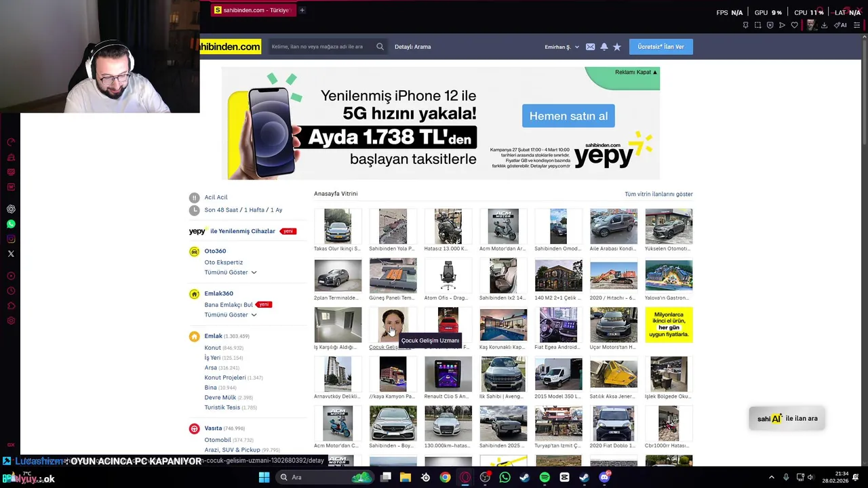Open Google Chrome from the taskbar
Image resolution: width=868 pixels, height=488 pixels.
[445, 477]
